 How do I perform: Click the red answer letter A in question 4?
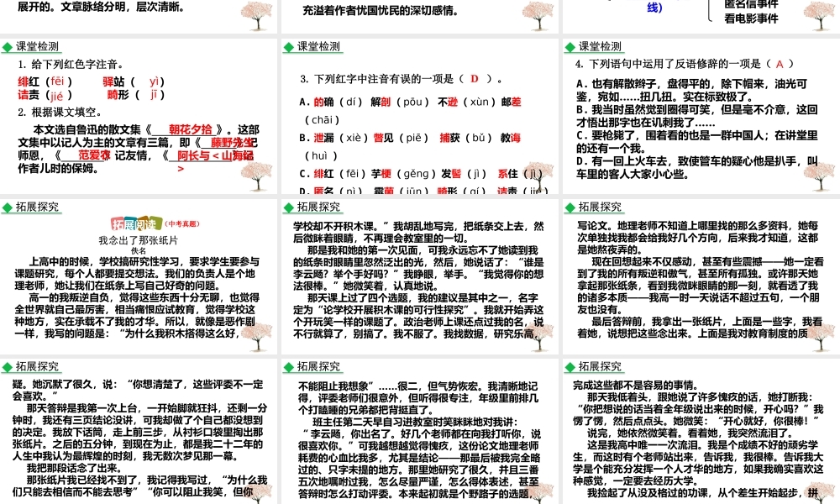tap(780, 65)
